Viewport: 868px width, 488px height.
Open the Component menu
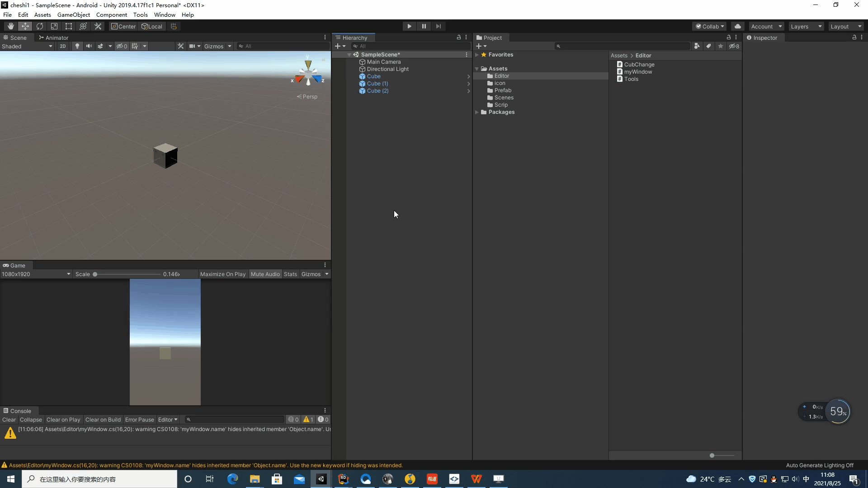click(112, 14)
